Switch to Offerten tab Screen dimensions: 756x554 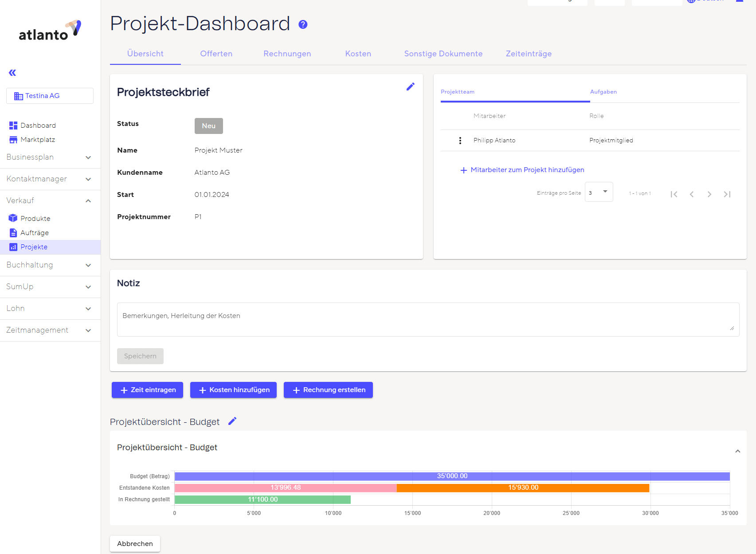click(216, 54)
